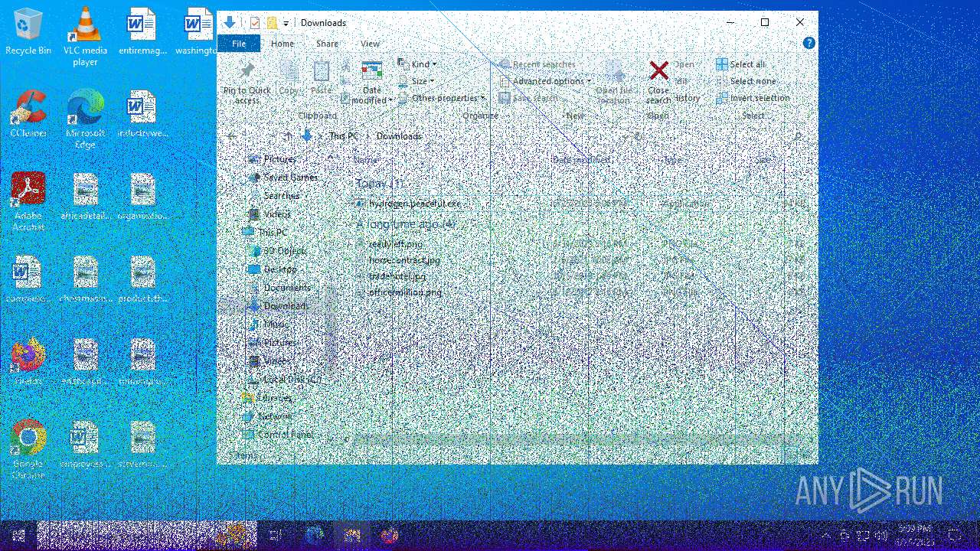Click the Select all icon
The image size is (980, 551).
(721, 64)
